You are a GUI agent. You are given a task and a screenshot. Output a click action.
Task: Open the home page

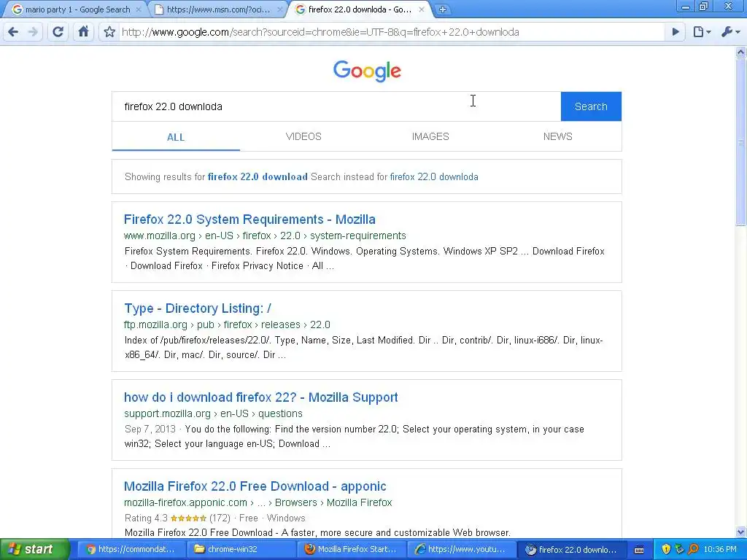click(x=83, y=32)
